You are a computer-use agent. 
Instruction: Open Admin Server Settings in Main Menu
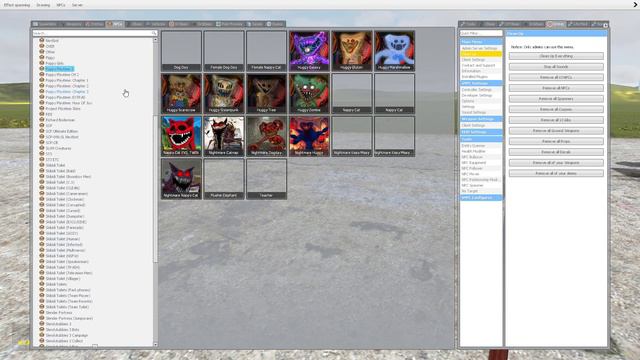click(x=480, y=48)
